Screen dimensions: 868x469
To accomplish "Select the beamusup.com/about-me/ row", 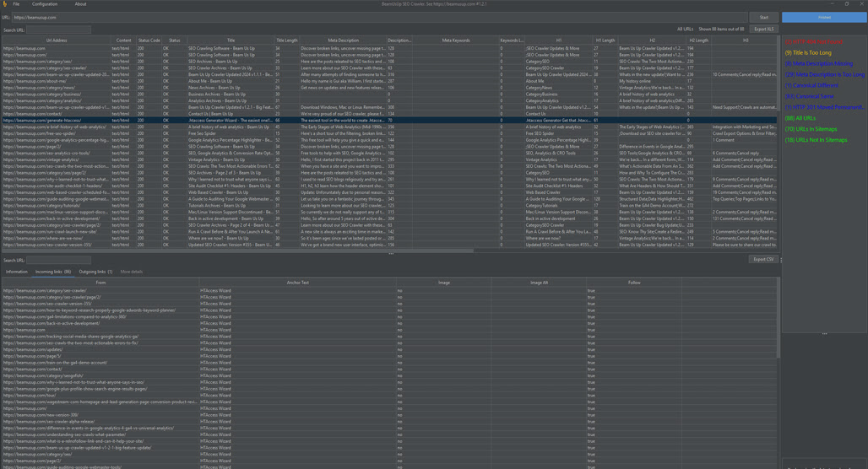I will click(x=389, y=81).
